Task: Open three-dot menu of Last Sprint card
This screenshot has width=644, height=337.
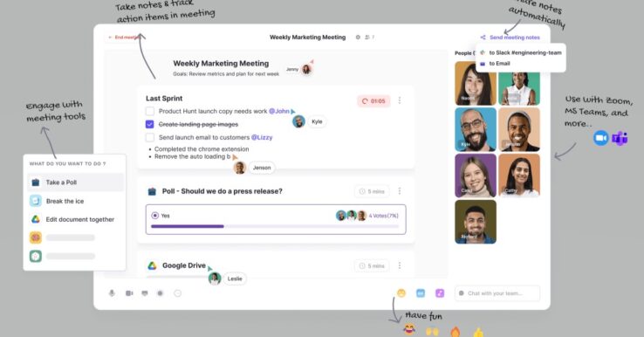Action: tap(399, 100)
